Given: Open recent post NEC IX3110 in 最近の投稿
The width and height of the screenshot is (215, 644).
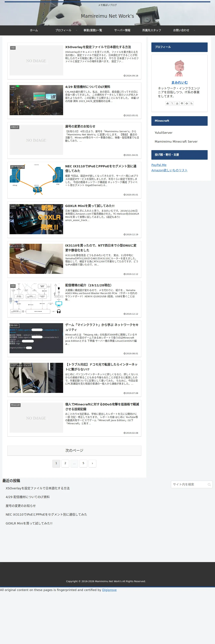Looking at the screenshot, I should tap(46, 514).
